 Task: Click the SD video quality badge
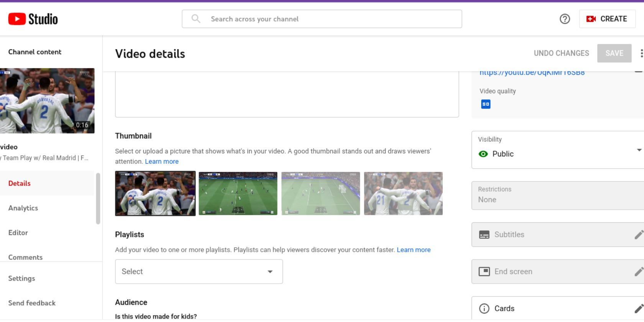[x=486, y=104]
